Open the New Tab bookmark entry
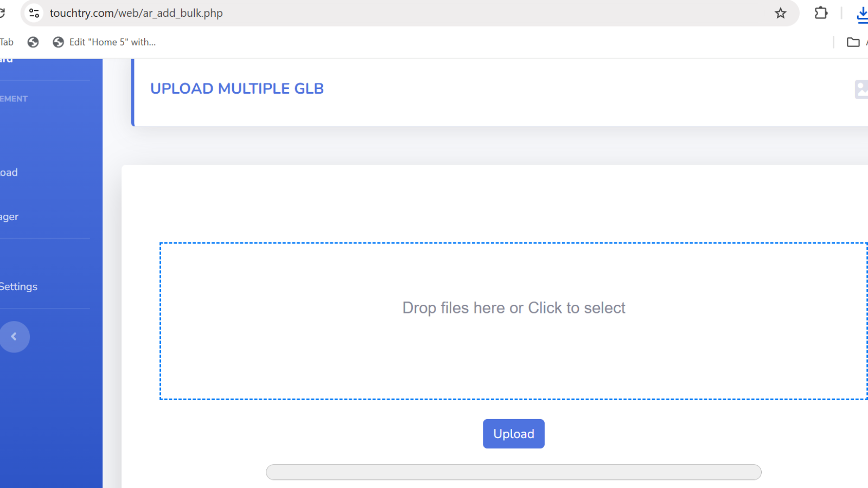868x488 pixels. (7, 42)
